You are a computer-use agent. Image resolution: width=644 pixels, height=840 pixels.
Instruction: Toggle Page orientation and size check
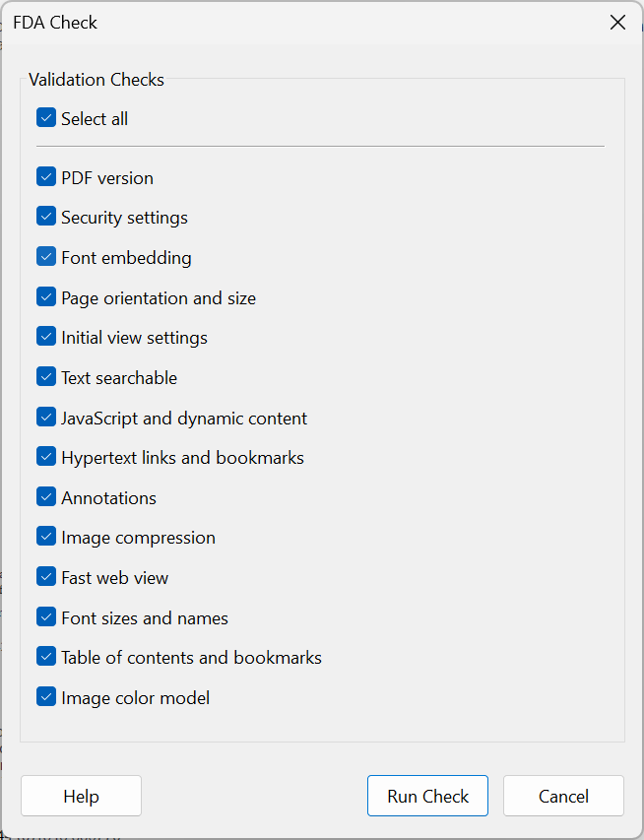[x=45, y=296]
